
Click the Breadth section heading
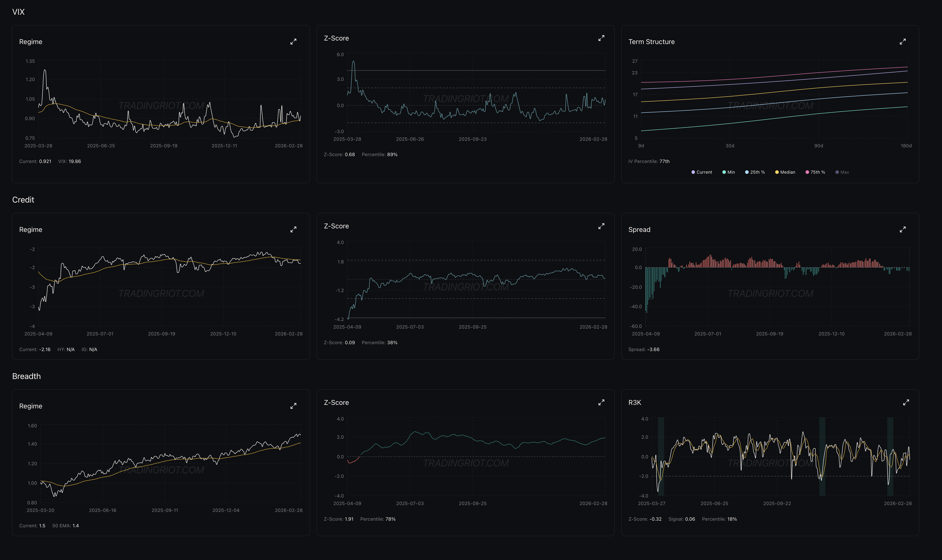27,376
